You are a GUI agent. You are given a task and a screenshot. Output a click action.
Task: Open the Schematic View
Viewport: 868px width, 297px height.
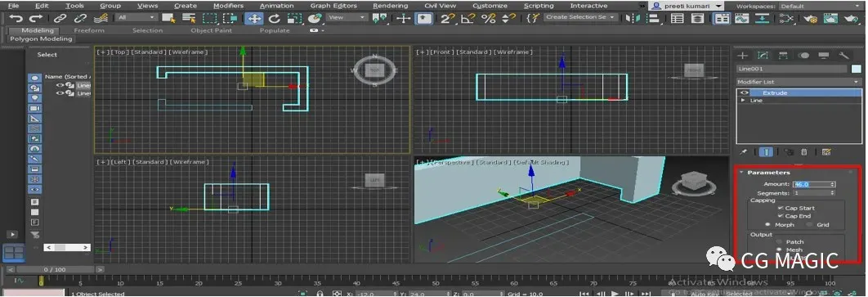[x=763, y=18]
